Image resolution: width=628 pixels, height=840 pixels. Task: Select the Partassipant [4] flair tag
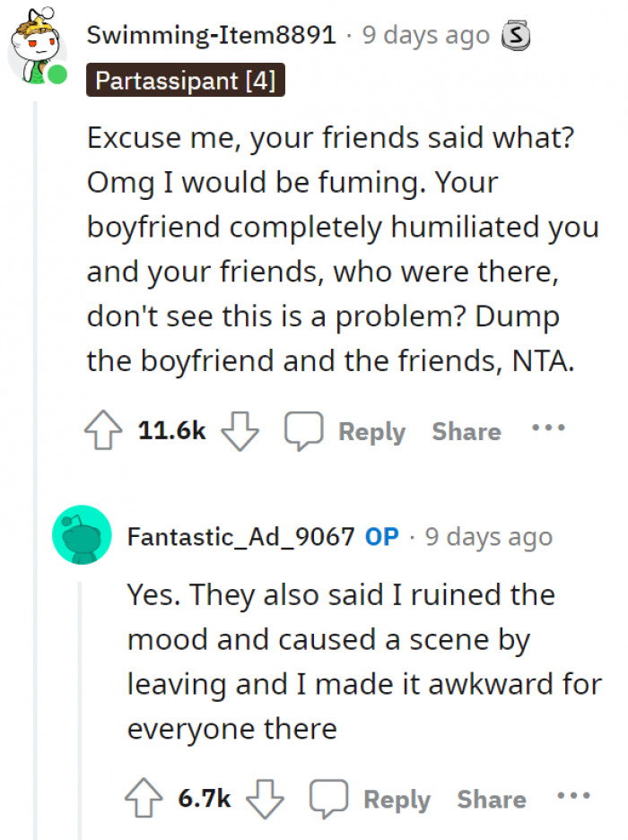pyautogui.click(x=186, y=81)
